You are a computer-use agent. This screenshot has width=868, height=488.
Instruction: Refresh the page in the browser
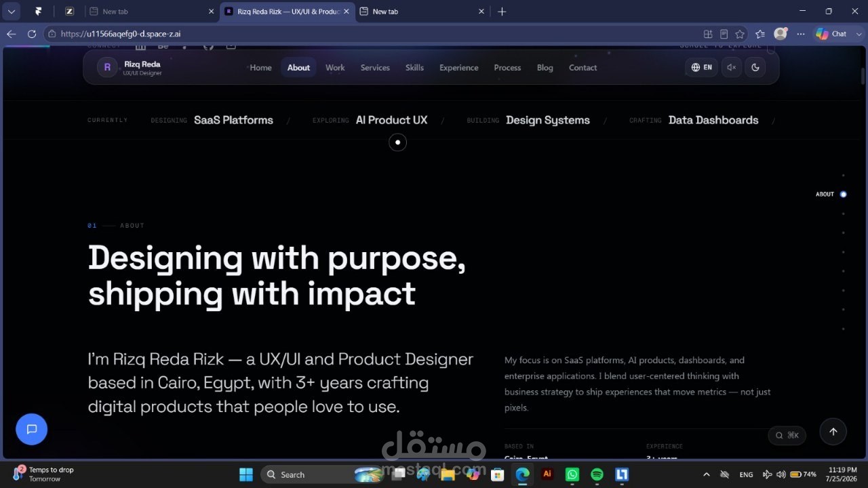pos(32,34)
